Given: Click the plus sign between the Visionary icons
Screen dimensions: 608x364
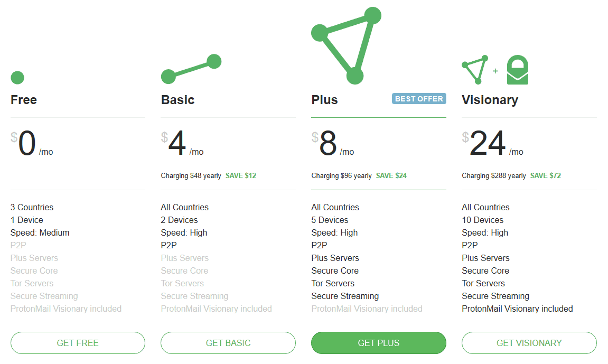Looking at the screenshot, I should (x=495, y=71).
